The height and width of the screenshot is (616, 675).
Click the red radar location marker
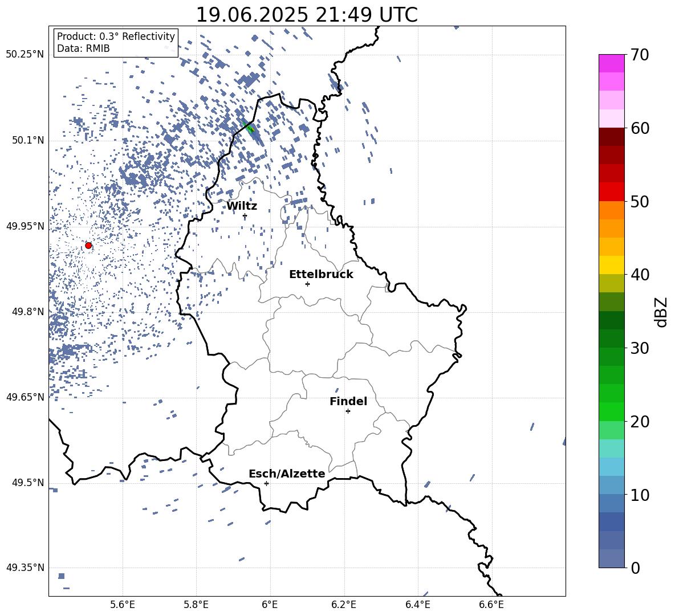88,246
